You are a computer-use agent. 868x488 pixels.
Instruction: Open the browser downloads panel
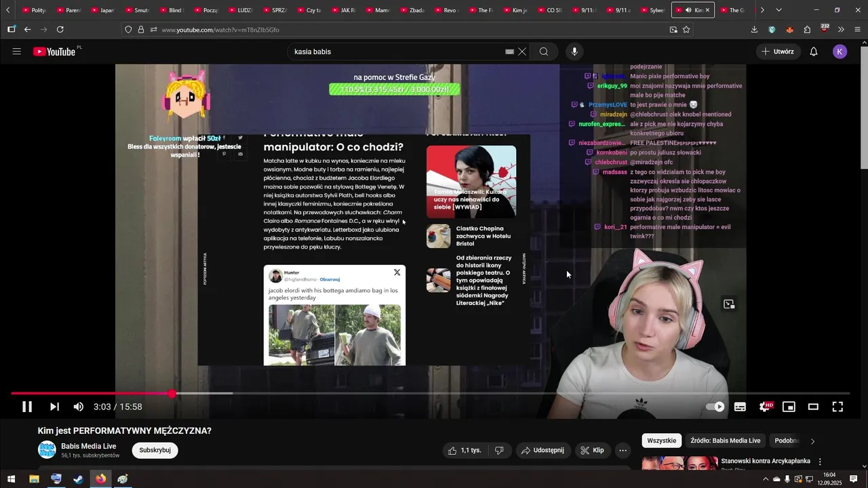[754, 29]
